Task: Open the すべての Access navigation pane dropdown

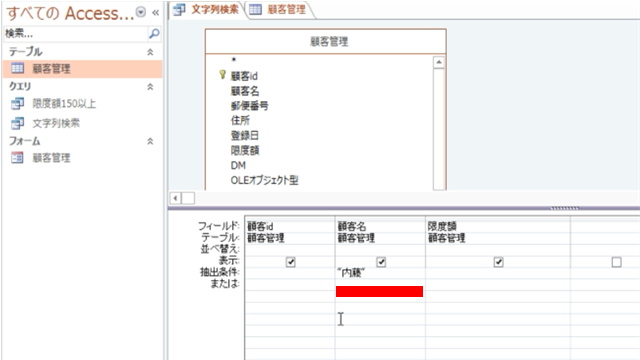Action: [141, 12]
